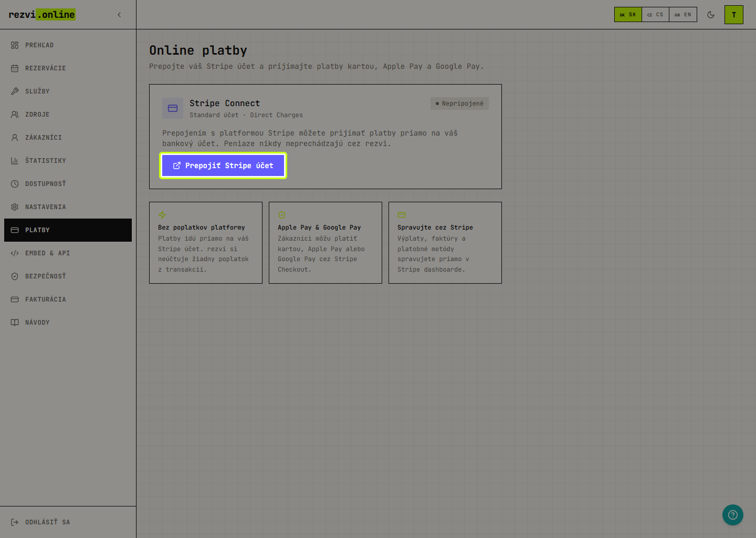Click the card icon in Spravujte cez Stripe

tap(402, 214)
